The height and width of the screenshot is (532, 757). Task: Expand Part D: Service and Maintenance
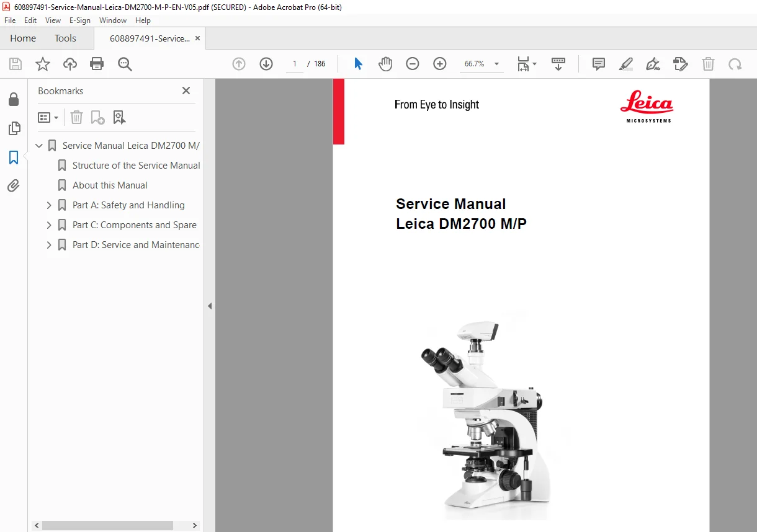49,245
